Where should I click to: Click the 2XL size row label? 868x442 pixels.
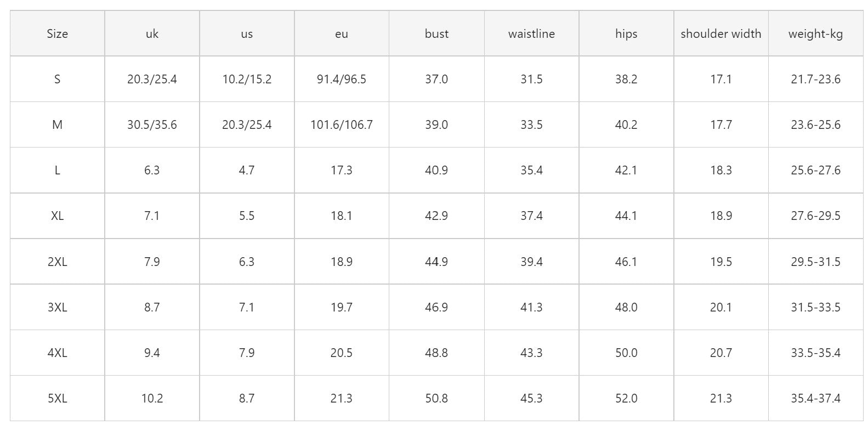click(x=57, y=262)
